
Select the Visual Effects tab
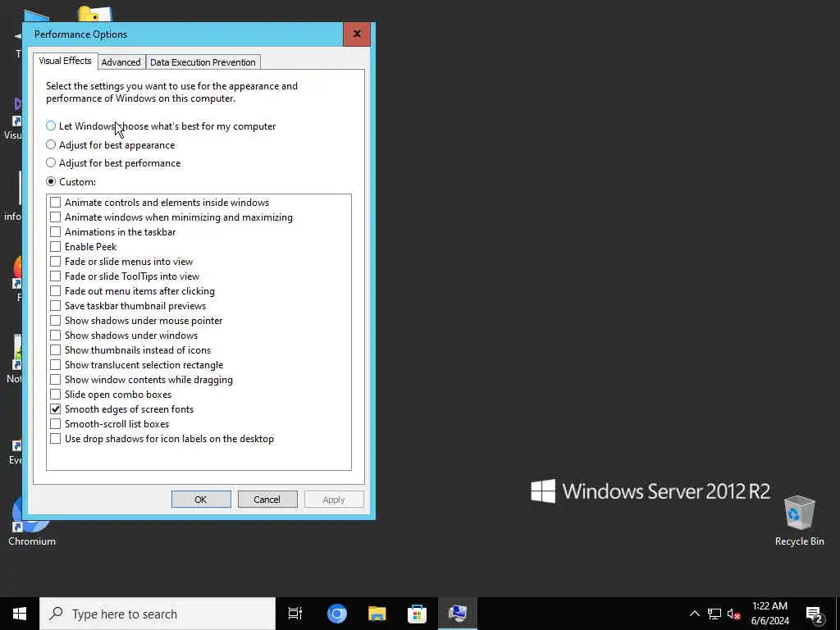coord(66,61)
